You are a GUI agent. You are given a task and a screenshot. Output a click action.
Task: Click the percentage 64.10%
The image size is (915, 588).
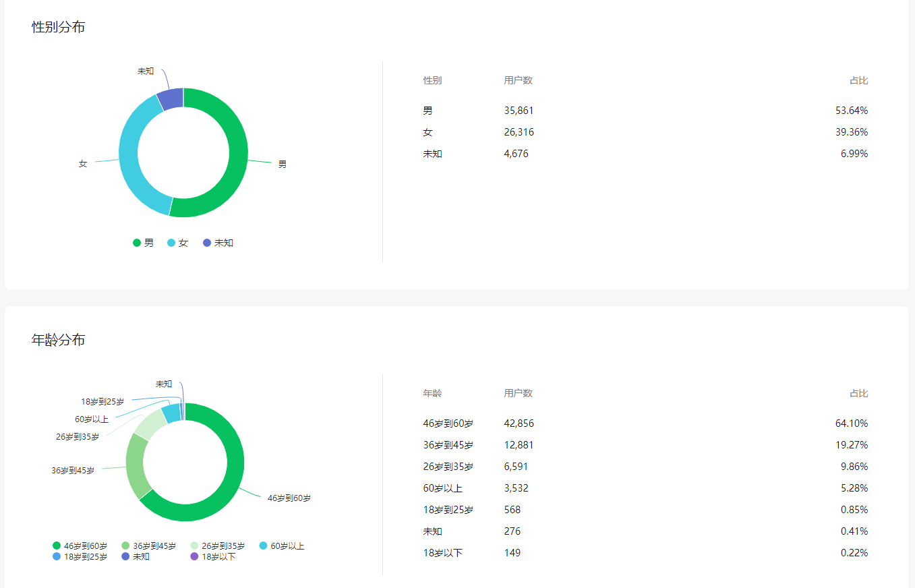pos(852,423)
